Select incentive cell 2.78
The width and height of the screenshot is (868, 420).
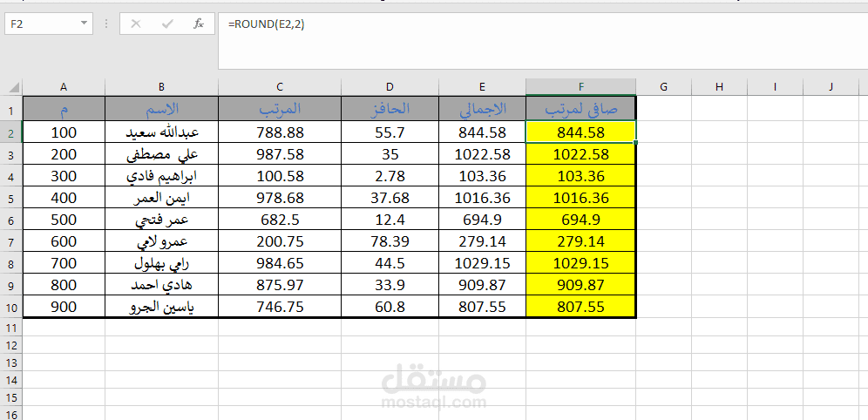point(390,176)
